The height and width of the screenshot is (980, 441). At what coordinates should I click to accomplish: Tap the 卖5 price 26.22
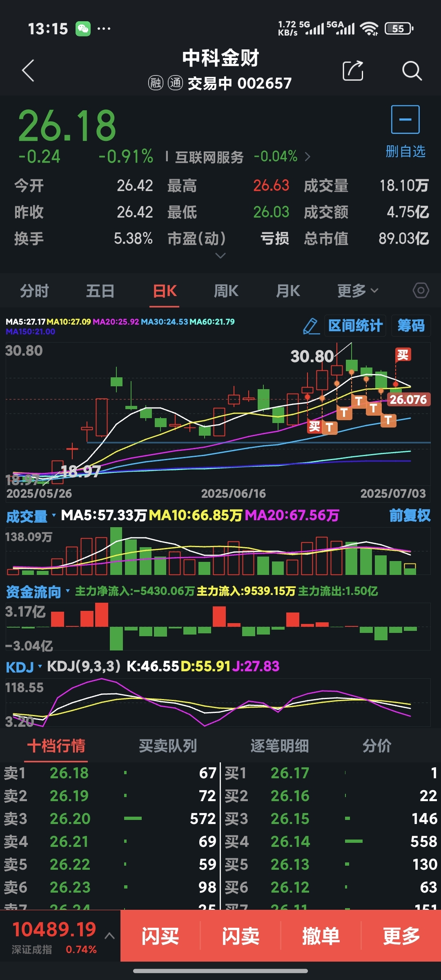[70, 864]
